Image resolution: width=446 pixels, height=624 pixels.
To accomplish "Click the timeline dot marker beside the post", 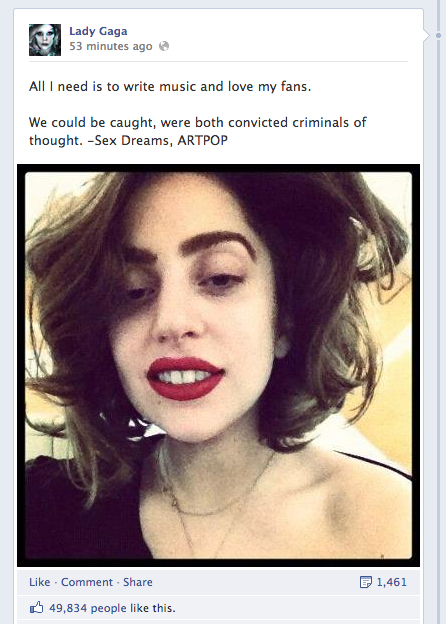I will (x=438, y=35).
